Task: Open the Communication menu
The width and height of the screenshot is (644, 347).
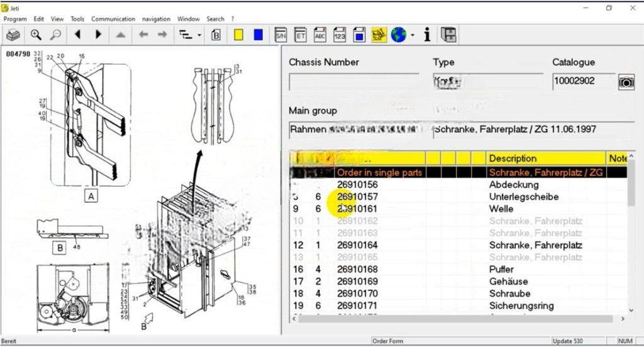Action: pyautogui.click(x=113, y=19)
